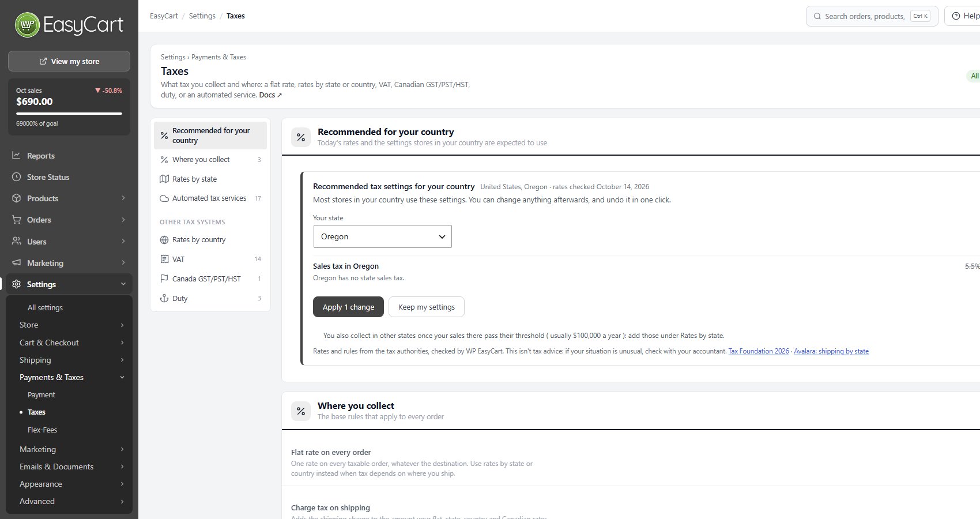Open Emails & Documents settings item
Screen dimensions: 980x519
tap(56, 467)
